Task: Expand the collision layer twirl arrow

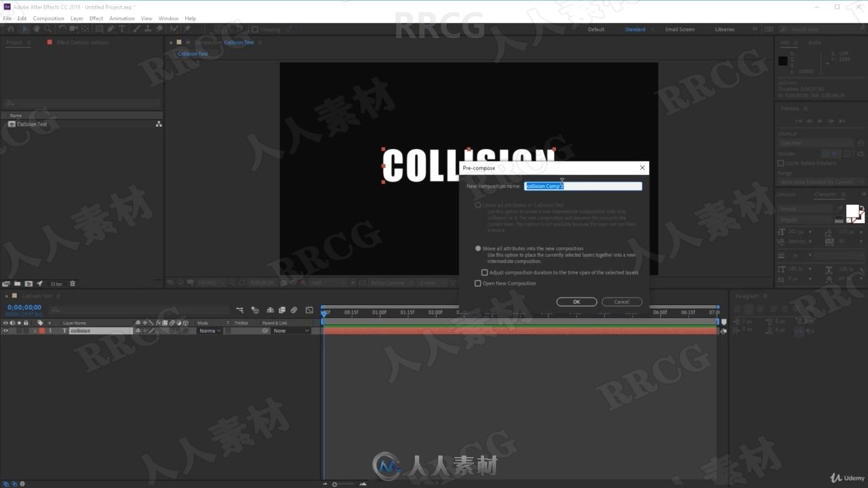Action: point(35,331)
